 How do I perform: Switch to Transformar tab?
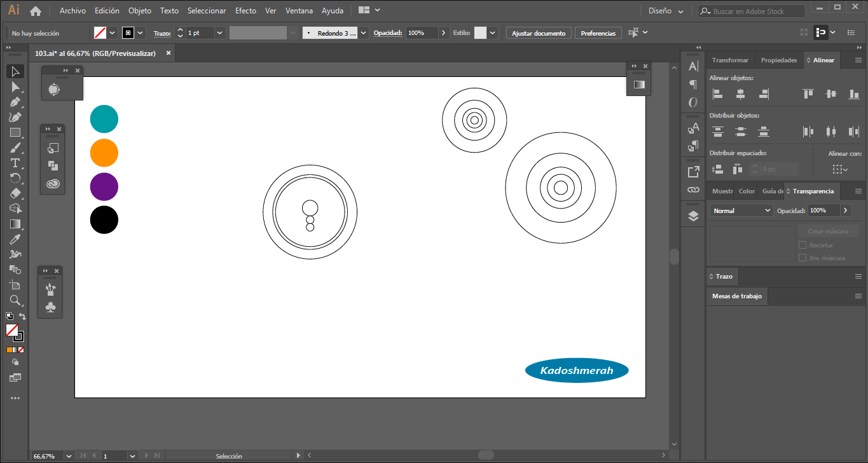(x=730, y=60)
